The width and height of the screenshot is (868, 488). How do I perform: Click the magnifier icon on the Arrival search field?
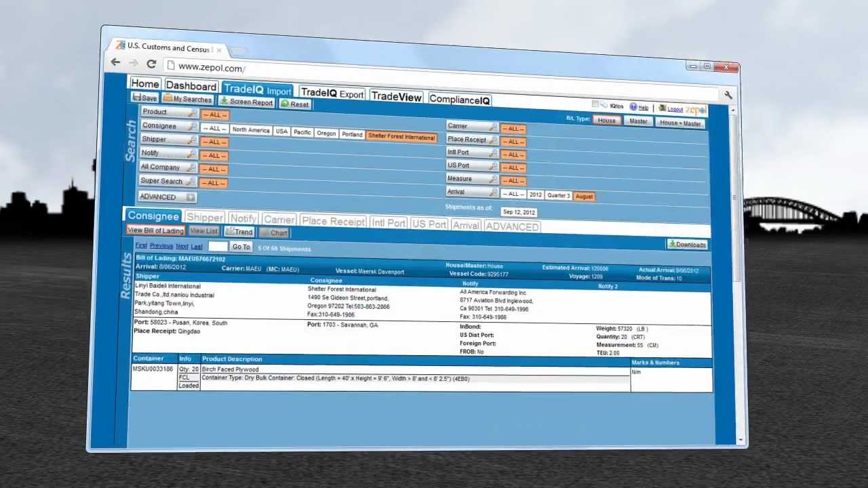click(x=493, y=193)
